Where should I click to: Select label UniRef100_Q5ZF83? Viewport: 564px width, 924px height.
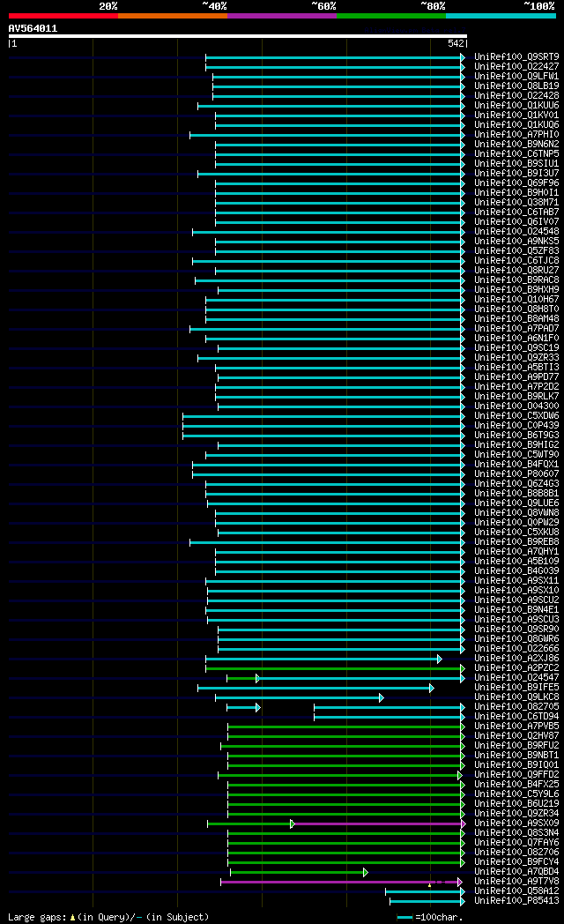pos(516,251)
